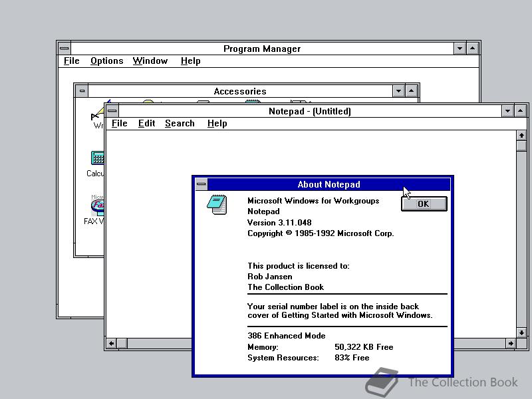This screenshot has height=399, width=532.
Task: Click the Notepad - (Untitled) title bar
Action: [x=310, y=111]
